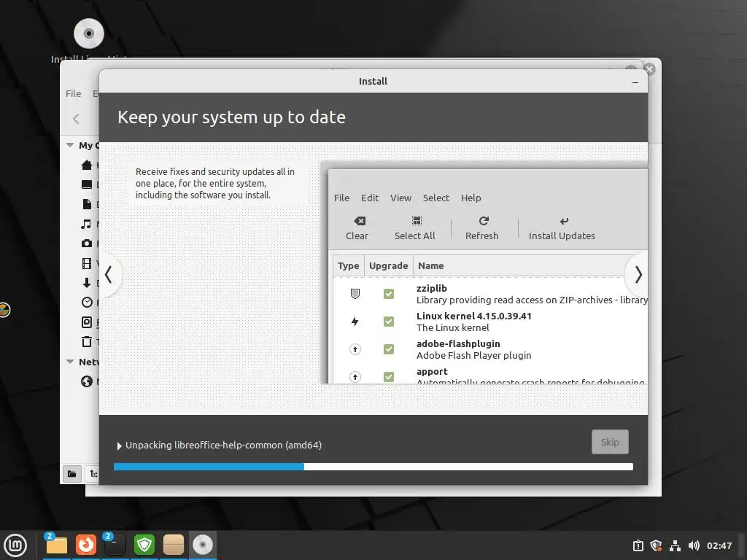Click the back arrow in file manager
The height and width of the screenshot is (560, 747).
tap(76, 119)
